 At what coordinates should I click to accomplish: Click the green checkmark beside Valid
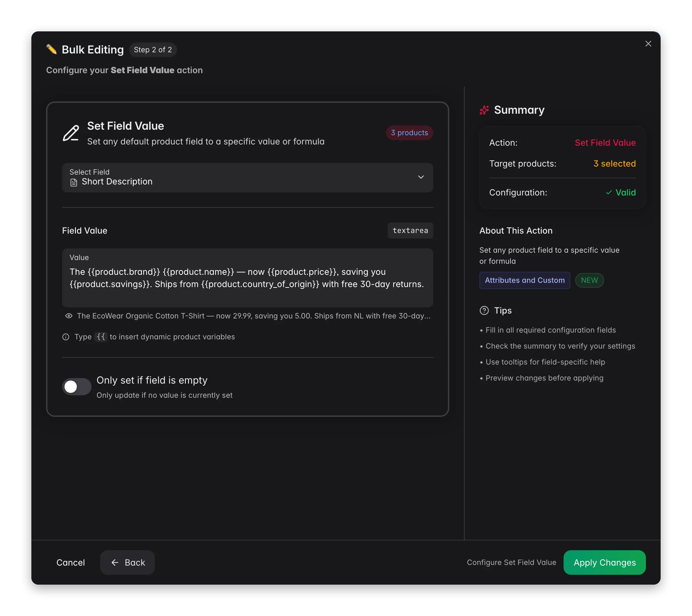pyautogui.click(x=609, y=192)
